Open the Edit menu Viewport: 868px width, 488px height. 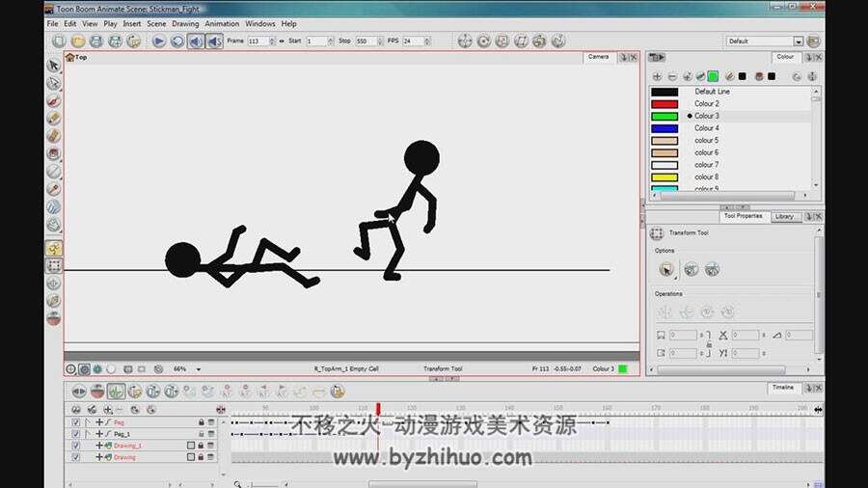(70, 24)
